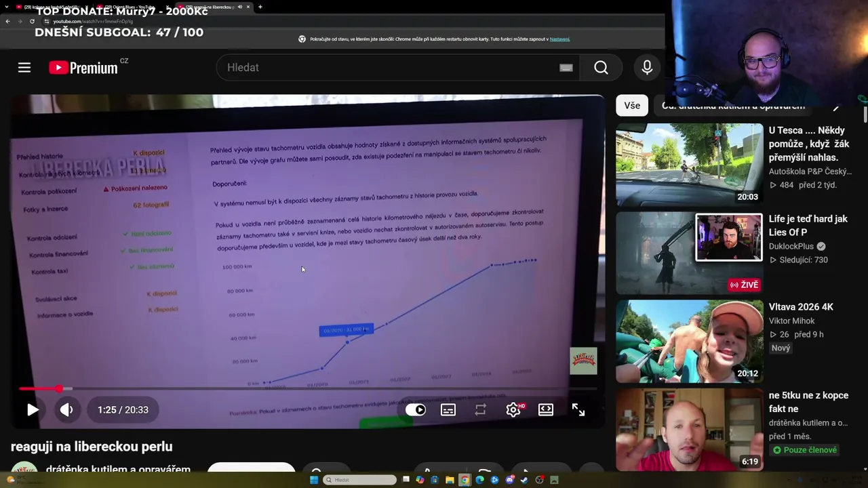Expand the tab search dropdown arrow

coord(6,7)
